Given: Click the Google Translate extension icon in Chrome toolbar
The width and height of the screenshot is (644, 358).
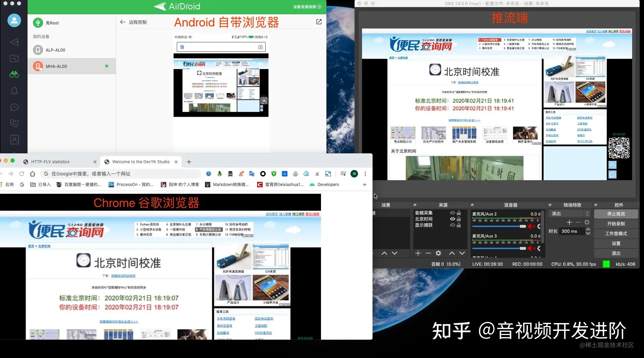Looking at the screenshot, I should coord(252,174).
